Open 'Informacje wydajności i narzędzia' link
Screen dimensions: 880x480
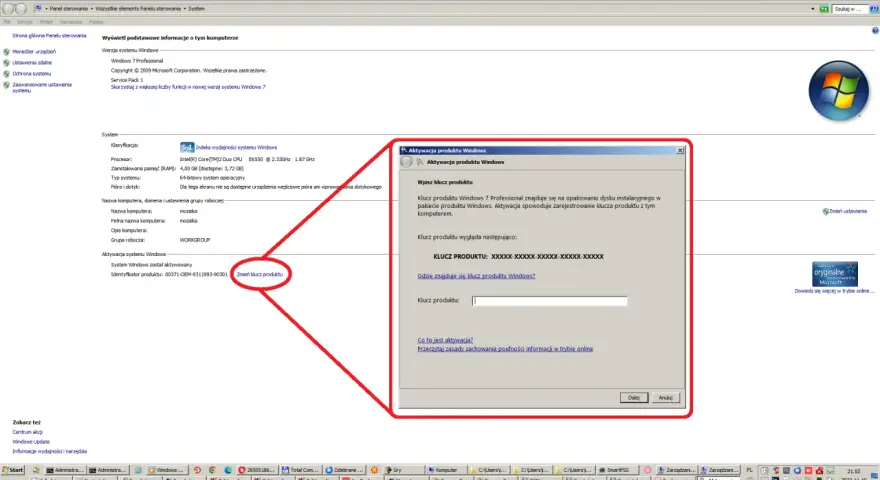tap(49, 451)
